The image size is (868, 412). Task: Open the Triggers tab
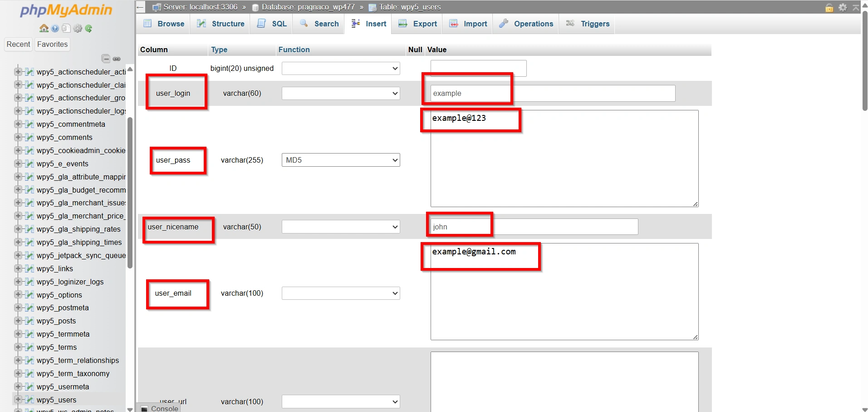[x=588, y=24]
